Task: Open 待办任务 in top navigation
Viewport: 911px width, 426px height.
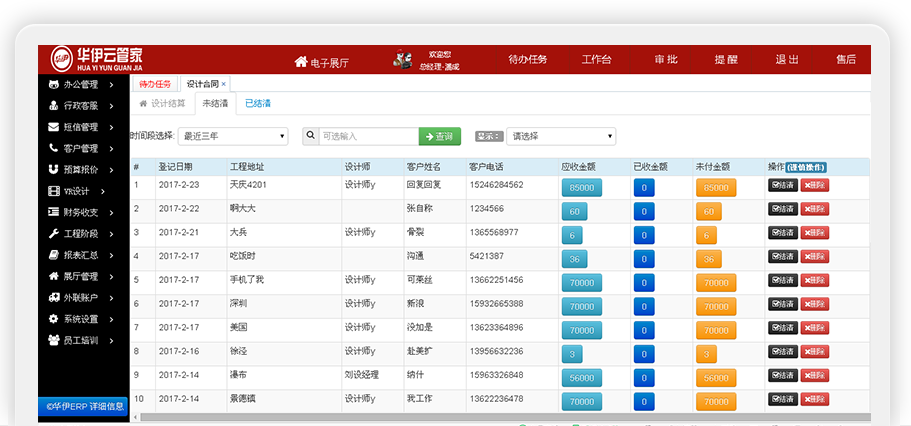Action: click(x=528, y=59)
